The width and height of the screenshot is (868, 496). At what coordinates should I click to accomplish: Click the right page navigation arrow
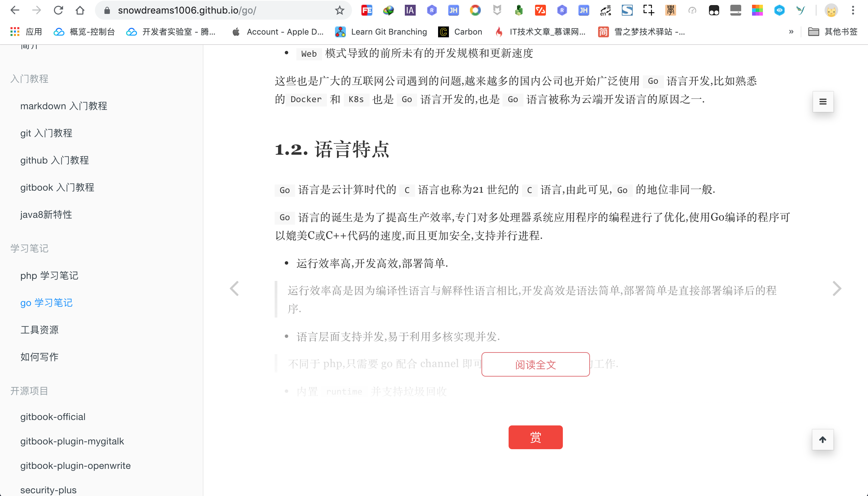[x=838, y=288]
